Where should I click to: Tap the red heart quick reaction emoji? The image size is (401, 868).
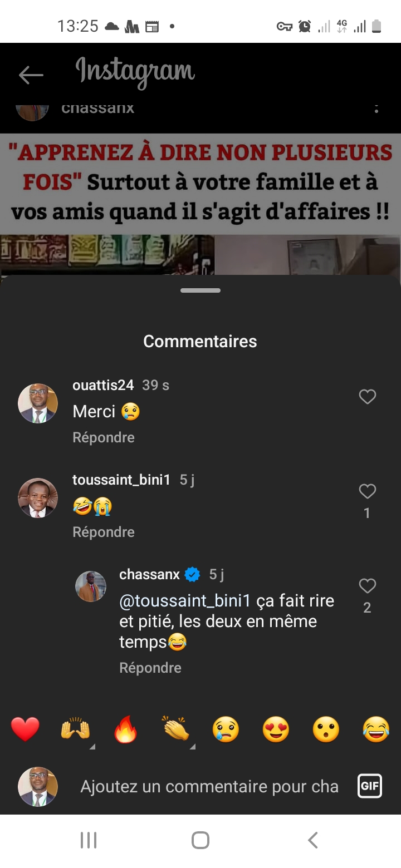[26, 729]
